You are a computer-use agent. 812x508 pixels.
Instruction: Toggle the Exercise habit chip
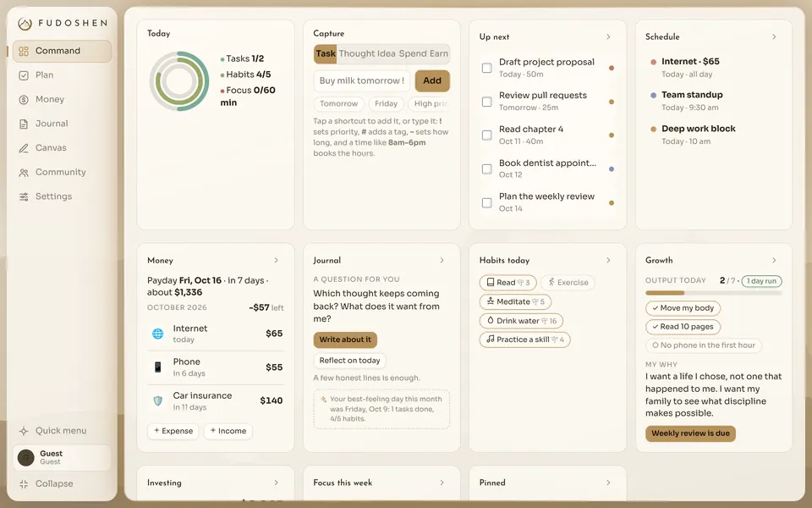coord(568,283)
